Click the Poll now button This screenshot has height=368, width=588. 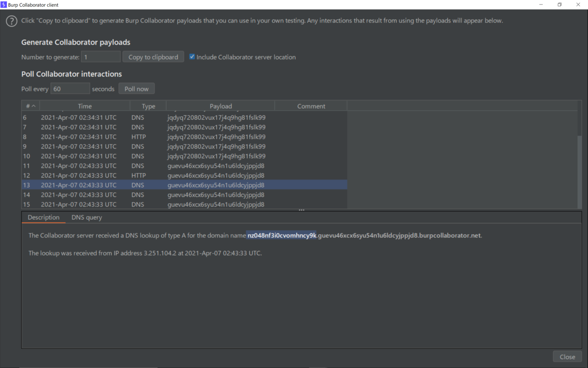[x=137, y=89]
